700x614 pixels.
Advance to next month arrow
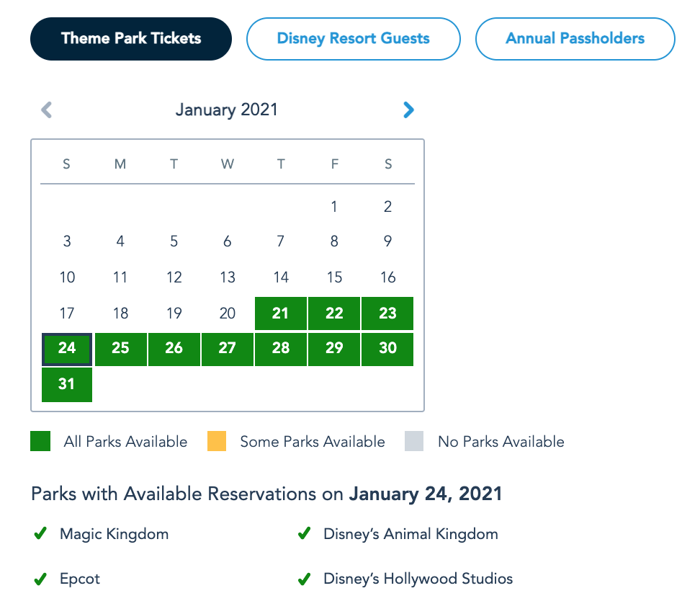click(408, 110)
